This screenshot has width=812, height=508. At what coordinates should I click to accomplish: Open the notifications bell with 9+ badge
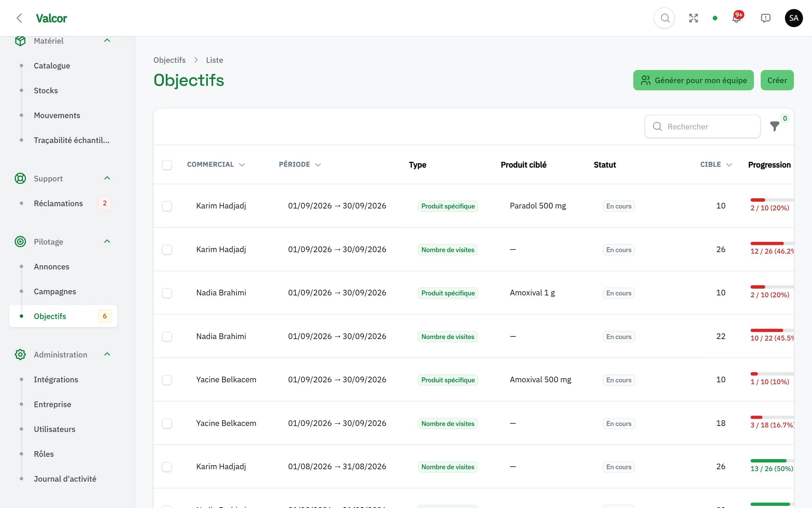click(737, 18)
